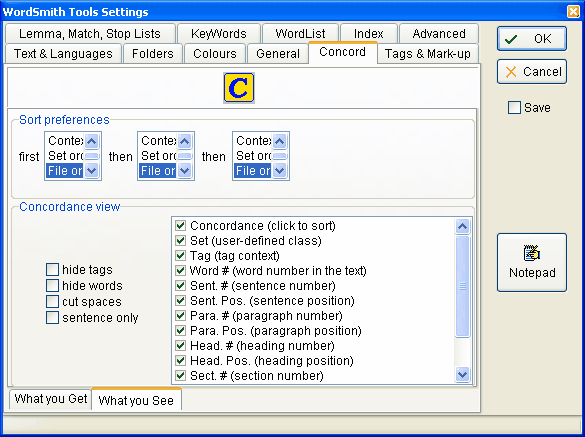Click up arrow of second sort list
The image size is (585, 437).
click(185, 141)
